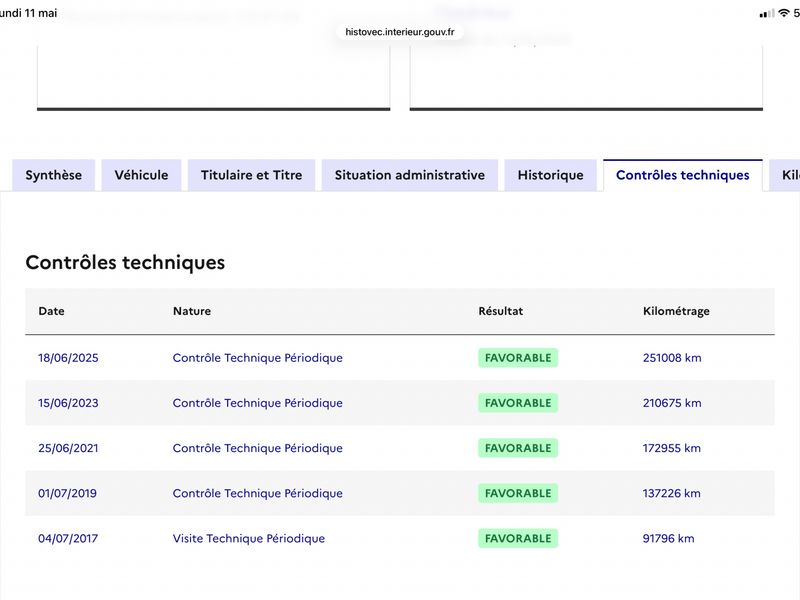The height and width of the screenshot is (600, 800).
Task: Open the Situation administrative tab
Action: [x=410, y=175]
